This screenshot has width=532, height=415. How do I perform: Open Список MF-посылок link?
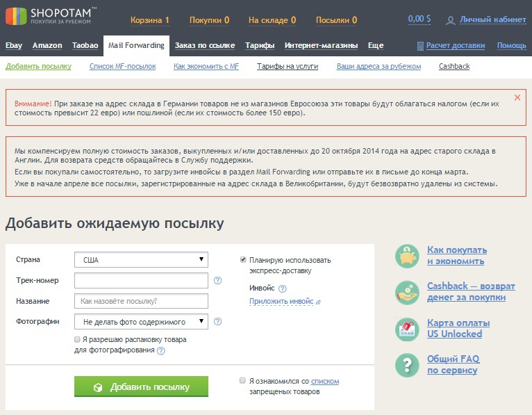122,66
